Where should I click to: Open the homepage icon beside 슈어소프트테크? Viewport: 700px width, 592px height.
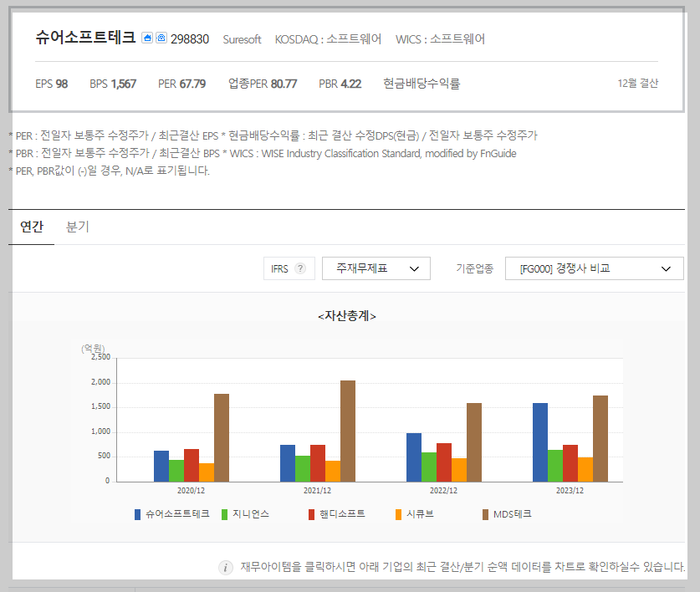pos(147,38)
